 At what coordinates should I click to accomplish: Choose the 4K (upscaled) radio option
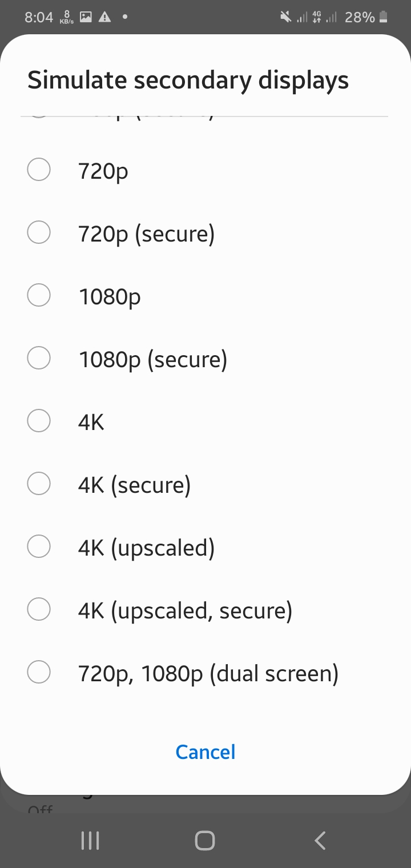[39, 546]
